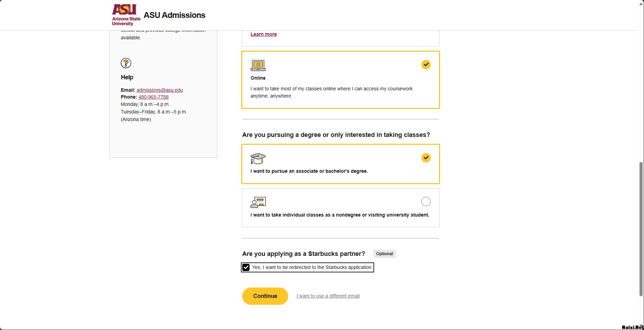Image resolution: width=644 pixels, height=330 pixels.
Task: Click the yellow checkmark on Online card
Action: [x=426, y=64]
